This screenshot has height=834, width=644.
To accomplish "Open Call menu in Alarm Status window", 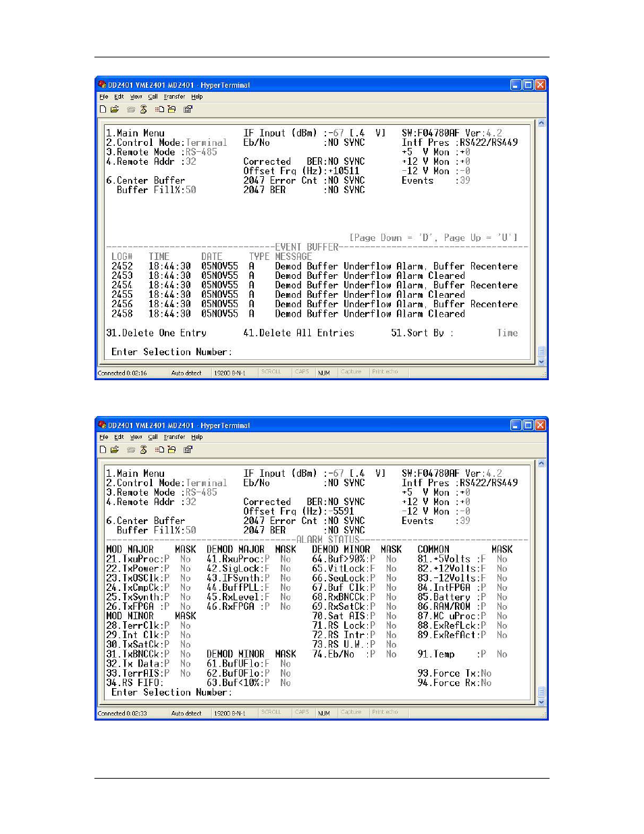I will click(x=153, y=437).
